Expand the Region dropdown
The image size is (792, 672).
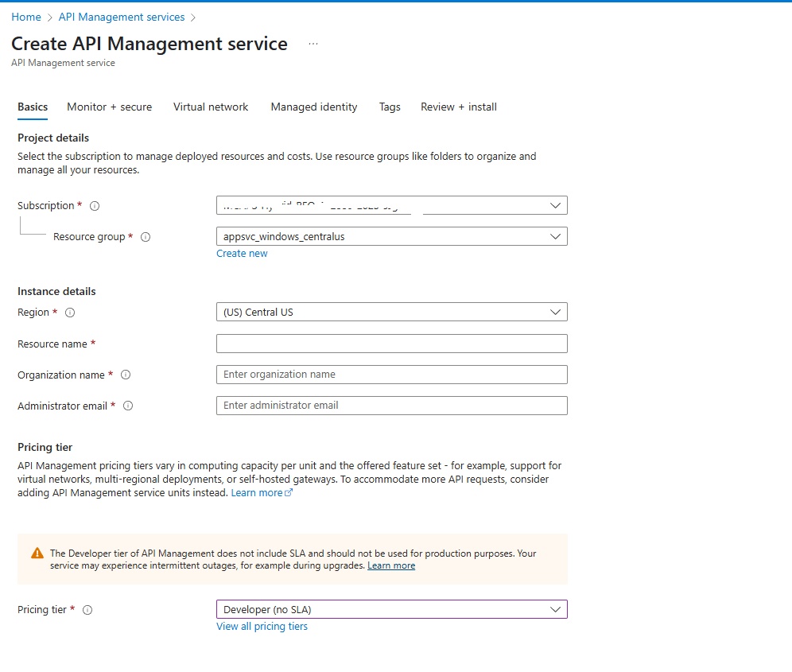click(392, 313)
